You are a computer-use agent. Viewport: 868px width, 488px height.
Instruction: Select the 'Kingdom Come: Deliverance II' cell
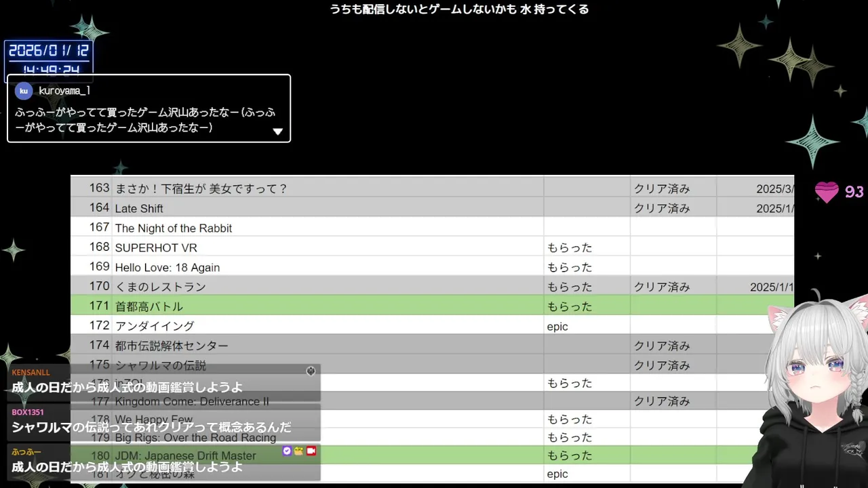tap(328, 401)
